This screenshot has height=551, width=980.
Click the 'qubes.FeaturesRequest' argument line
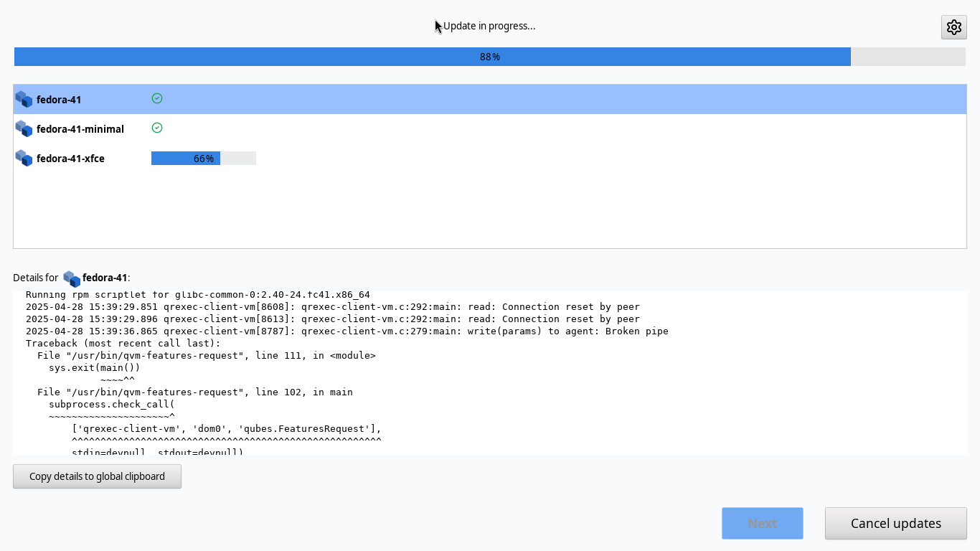pyautogui.click(x=227, y=429)
